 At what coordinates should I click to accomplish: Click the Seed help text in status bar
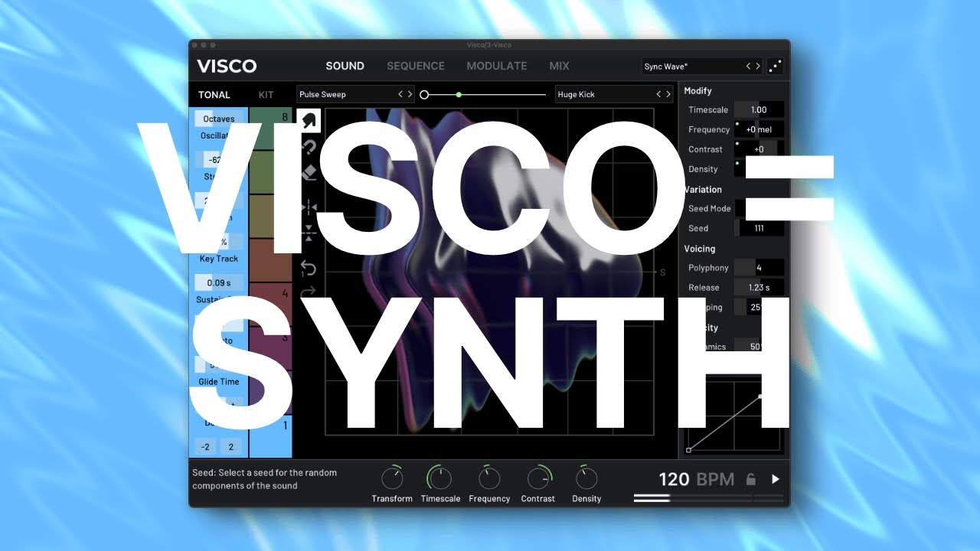pos(265,479)
